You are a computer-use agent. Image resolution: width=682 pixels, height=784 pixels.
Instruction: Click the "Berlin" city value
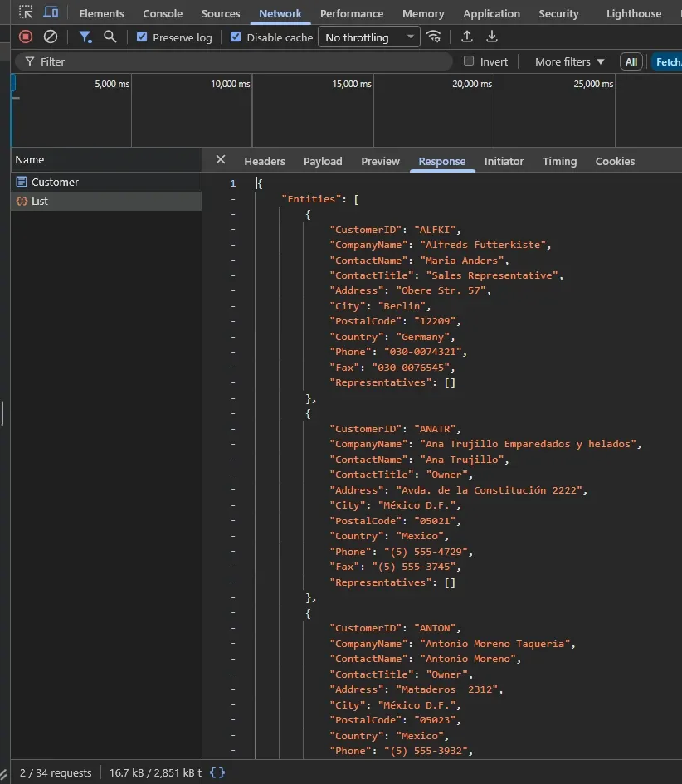tap(402, 306)
